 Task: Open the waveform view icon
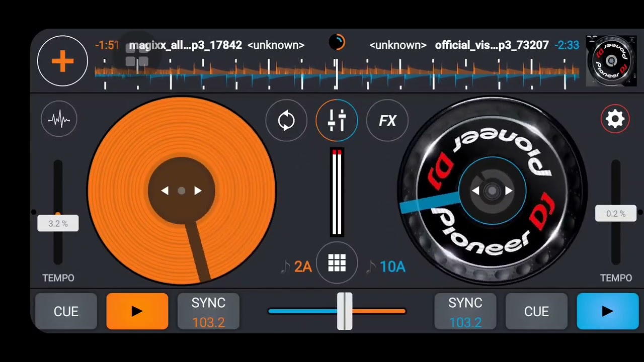(59, 119)
